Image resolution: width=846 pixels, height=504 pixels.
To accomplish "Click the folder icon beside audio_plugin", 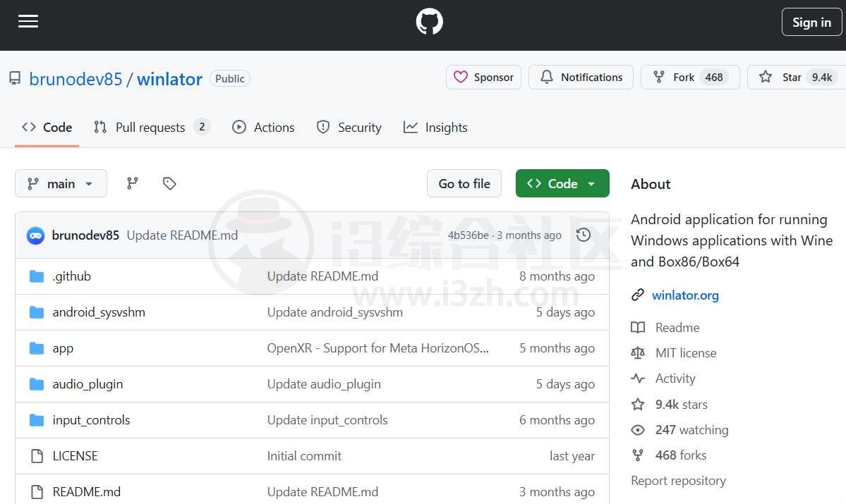I will point(37,383).
